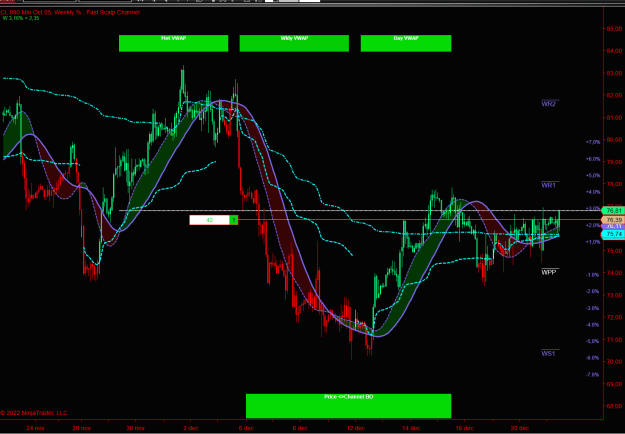Screen dimensions: 625x434
Task: Select the purple 76,11 price marker
Action: click(613, 226)
